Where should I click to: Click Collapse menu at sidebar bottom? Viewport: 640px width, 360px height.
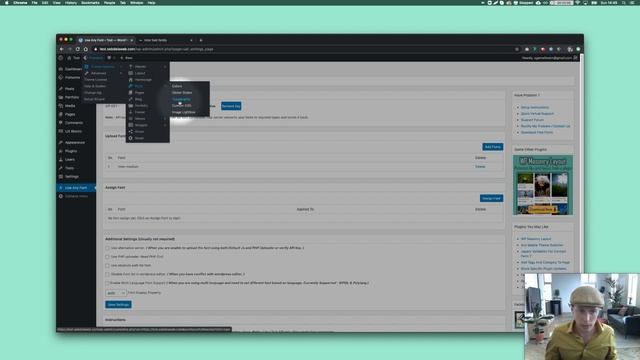pyautogui.click(x=76, y=196)
